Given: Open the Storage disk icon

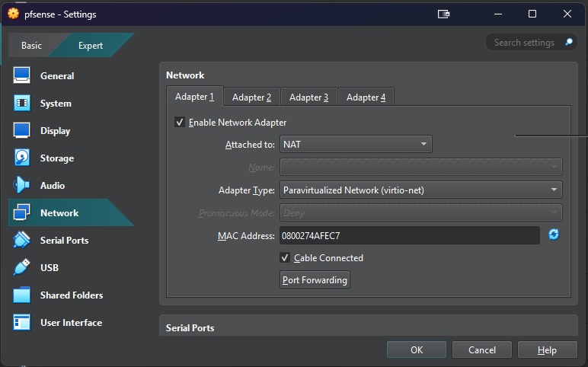Looking at the screenshot, I should point(22,158).
